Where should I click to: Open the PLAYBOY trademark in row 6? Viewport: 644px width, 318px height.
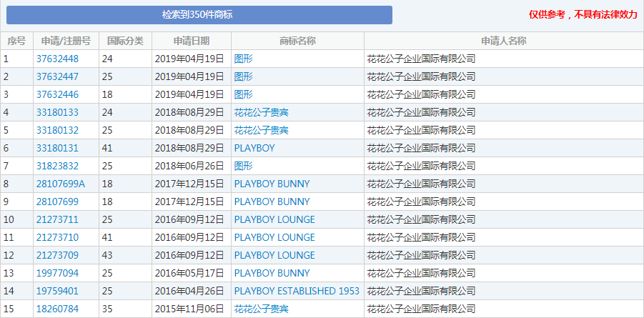coord(254,149)
